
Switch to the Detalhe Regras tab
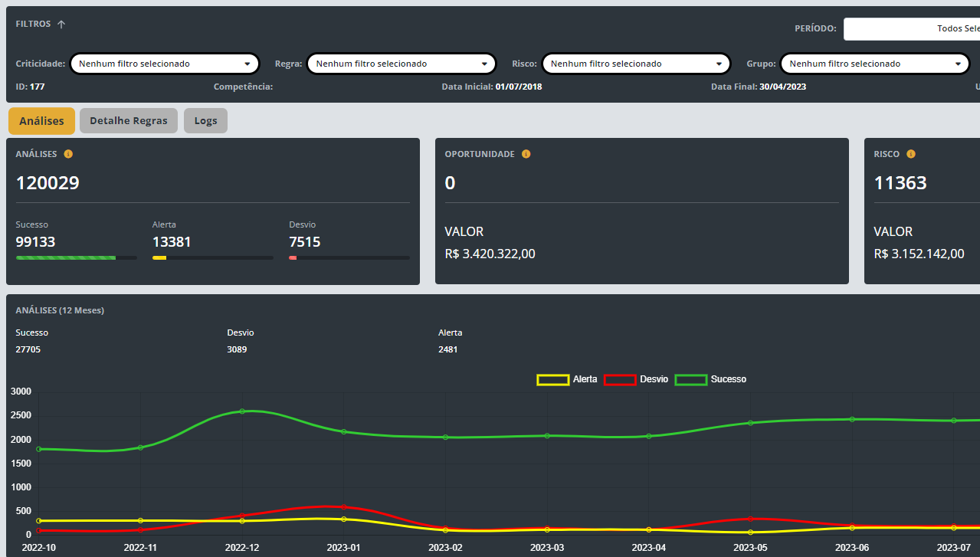pos(129,121)
